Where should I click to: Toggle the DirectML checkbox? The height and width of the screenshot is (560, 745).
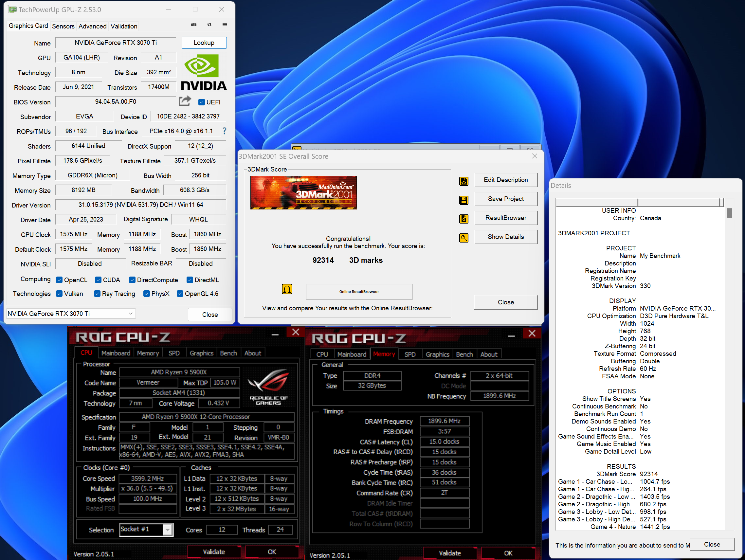click(x=190, y=280)
